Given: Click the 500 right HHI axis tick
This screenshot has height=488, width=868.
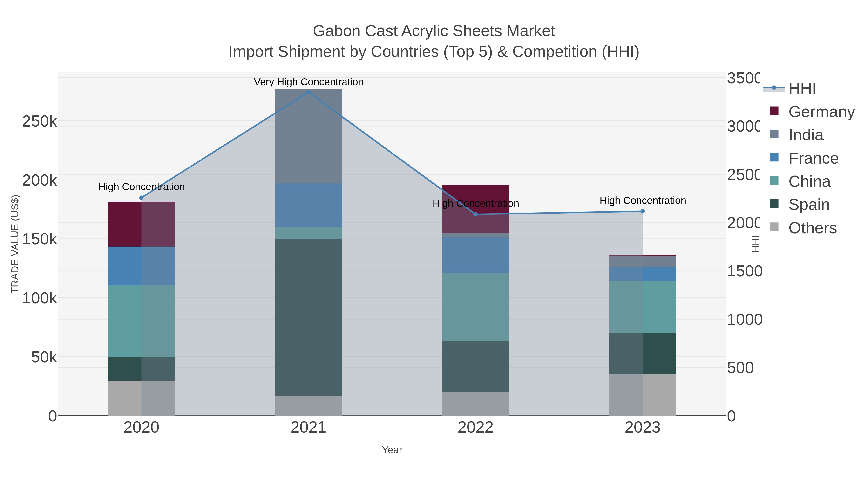Looking at the screenshot, I should click(740, 368).
